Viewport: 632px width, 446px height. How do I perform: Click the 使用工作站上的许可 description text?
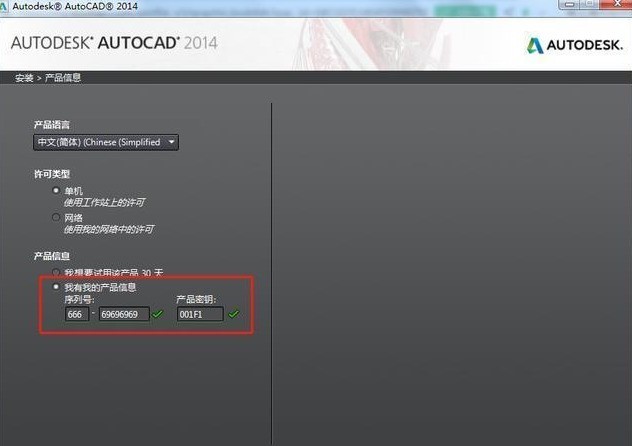tap(104, 202)
